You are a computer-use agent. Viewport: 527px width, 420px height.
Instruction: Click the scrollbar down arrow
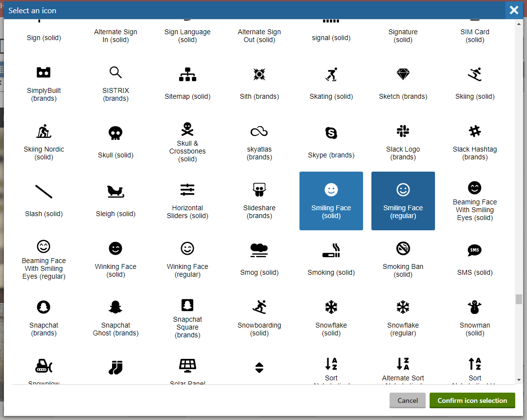519,380
